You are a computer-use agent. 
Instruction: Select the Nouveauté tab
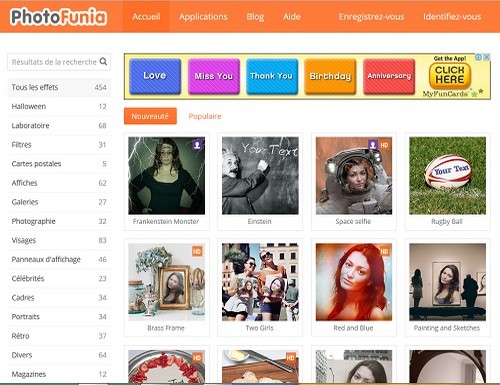[x=150, y=116]
